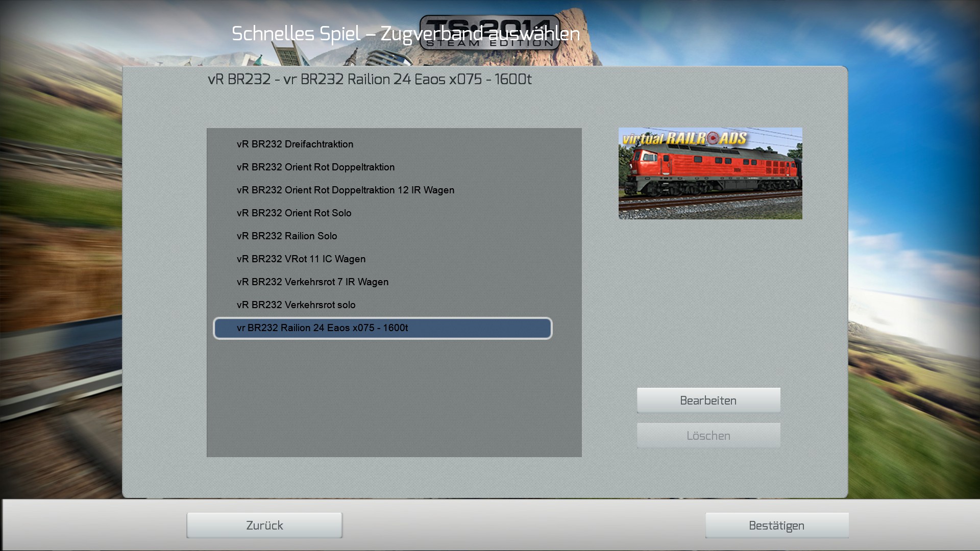
Task: Click the consist title header text
Action: 370,80
